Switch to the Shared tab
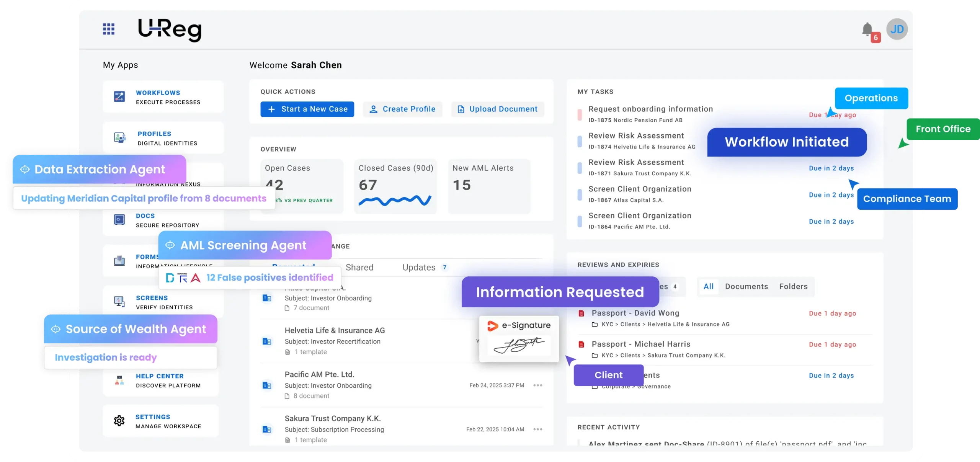Viewport: 980px width, 462px height. (359, 267)
